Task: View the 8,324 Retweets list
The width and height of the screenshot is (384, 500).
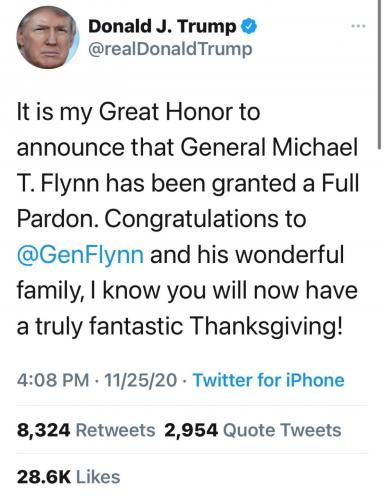Action: (x=86, y=430)
